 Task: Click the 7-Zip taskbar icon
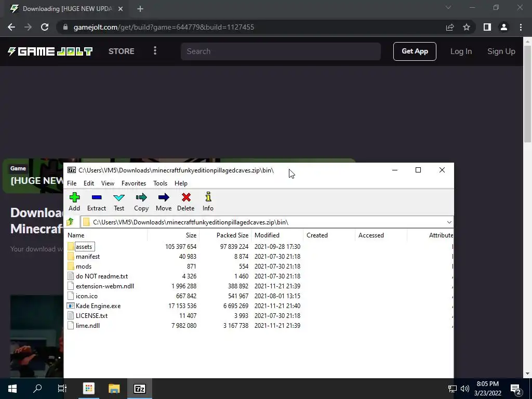(139, 389)
